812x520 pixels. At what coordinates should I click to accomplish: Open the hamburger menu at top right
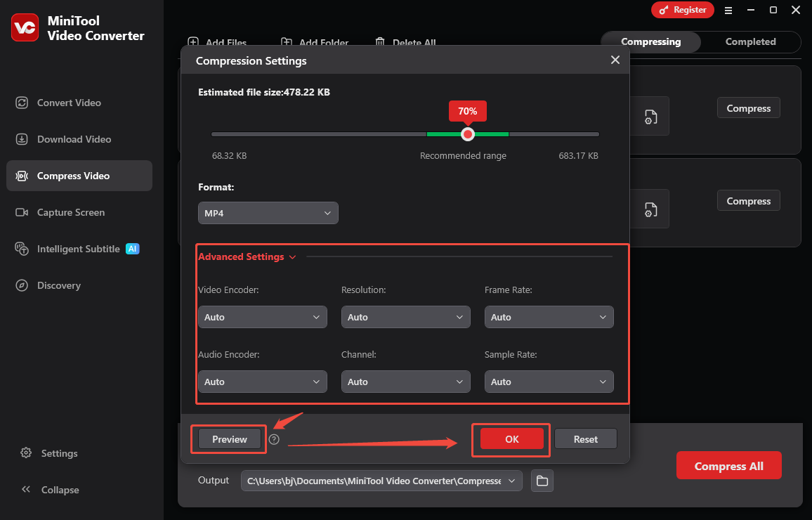(728, 10)
